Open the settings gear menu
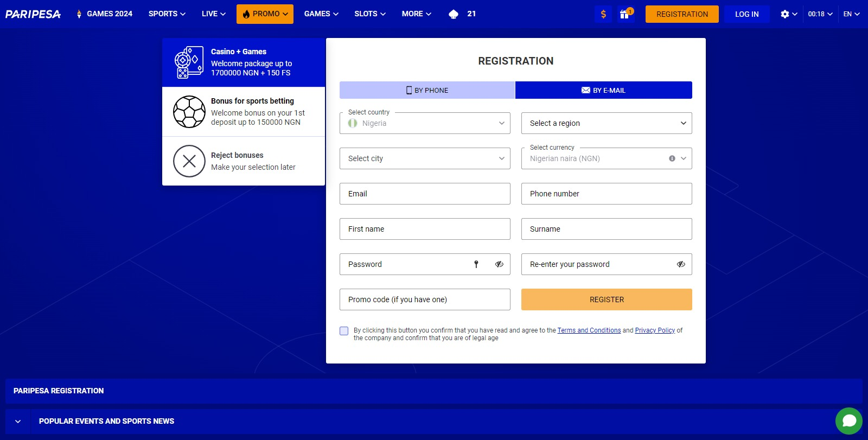868x440 pixels. click(x=789, y=14)
